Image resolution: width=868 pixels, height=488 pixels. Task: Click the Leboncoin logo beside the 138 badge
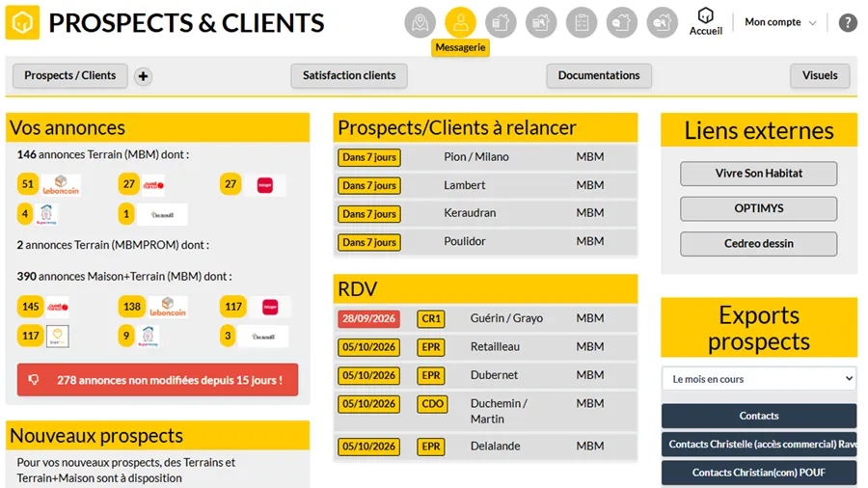(168, 307)
